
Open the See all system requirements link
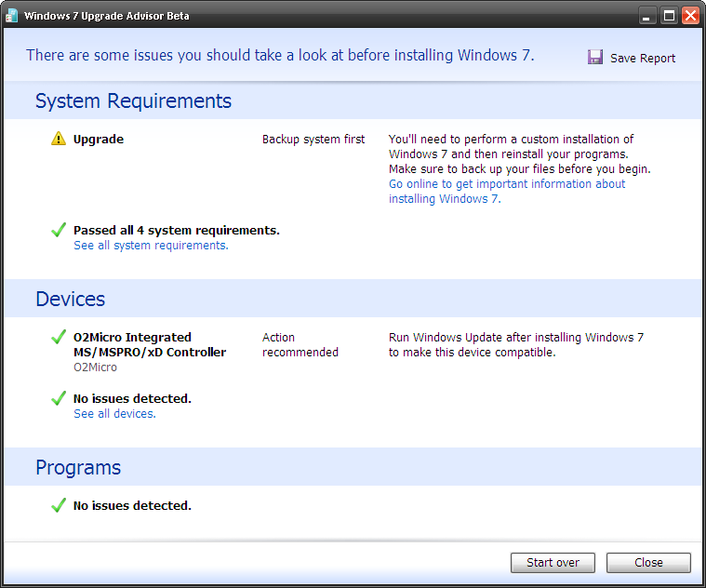[151, 246]
